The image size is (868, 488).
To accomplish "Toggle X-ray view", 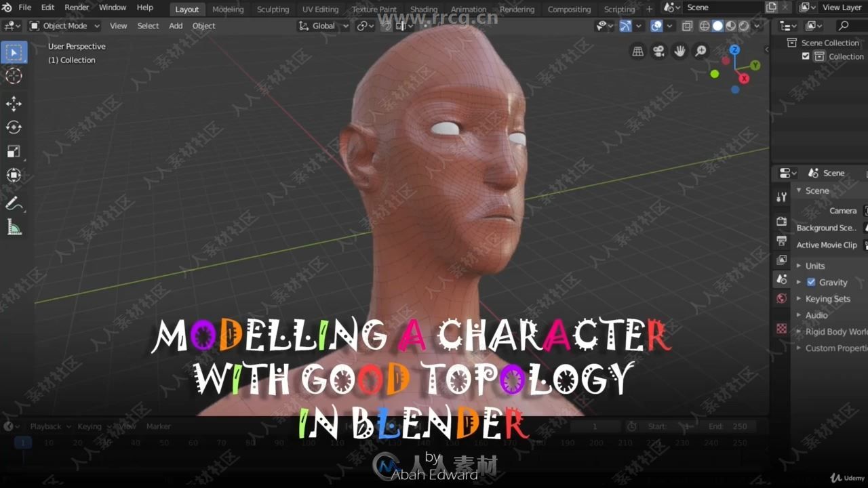I will pos(687,26).
